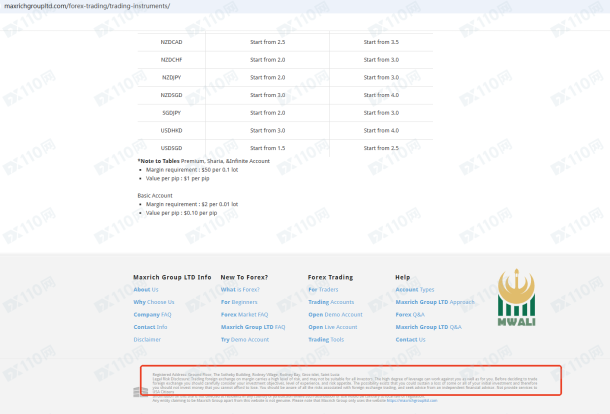Open What is Forex? link
Image resolution: width=610 pixels, height=414 pixels.
pyautogui.click(x=240, y=289)
